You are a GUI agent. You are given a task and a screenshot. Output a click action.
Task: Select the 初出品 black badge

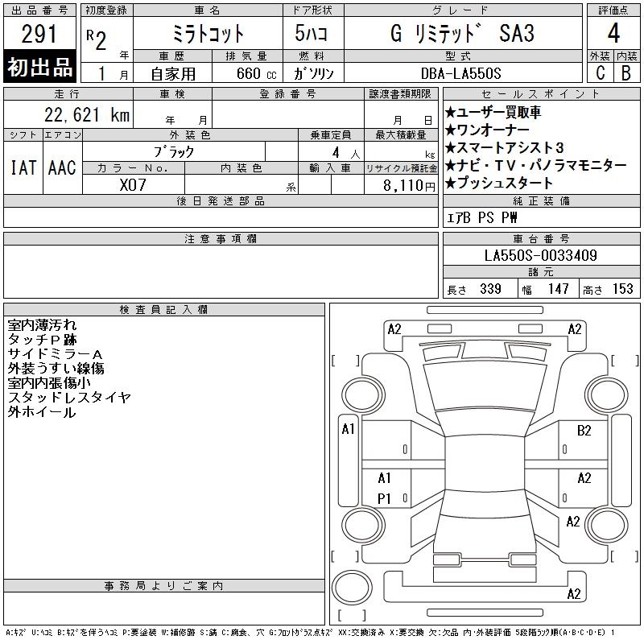[39, 66]
